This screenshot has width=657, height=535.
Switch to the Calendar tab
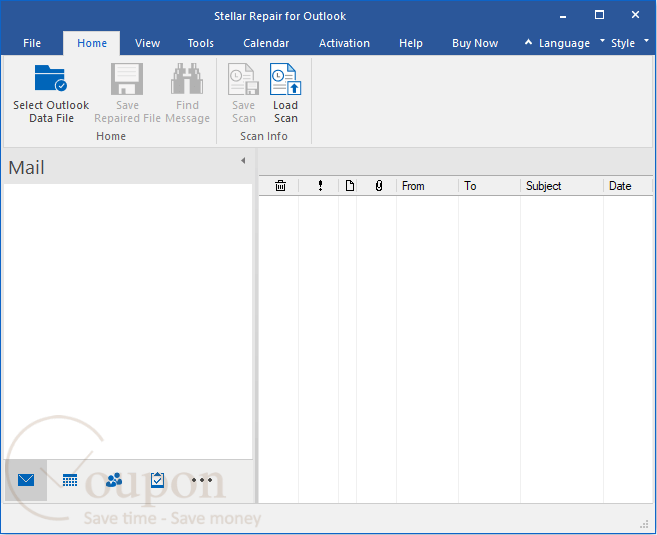266,43
